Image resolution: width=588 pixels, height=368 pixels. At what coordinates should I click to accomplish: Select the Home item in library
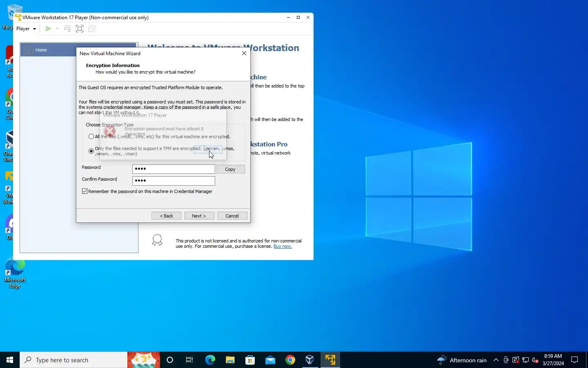[78, 50]
